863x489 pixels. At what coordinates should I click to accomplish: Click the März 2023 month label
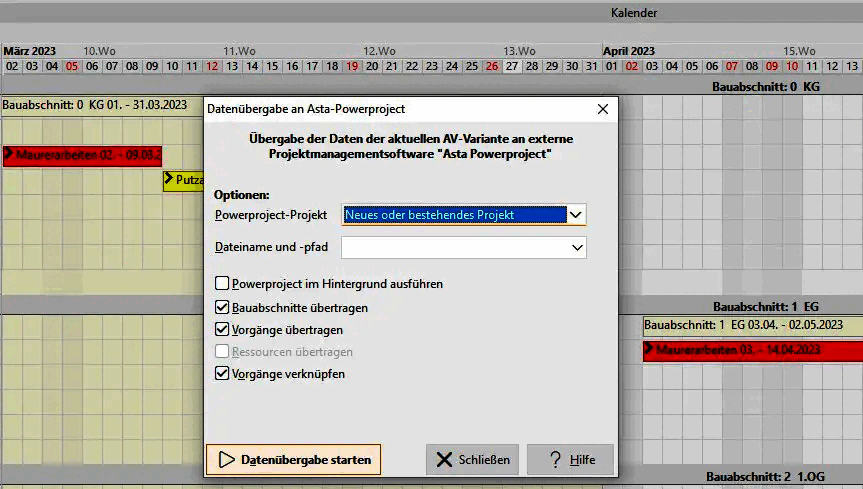click(30, 51)
